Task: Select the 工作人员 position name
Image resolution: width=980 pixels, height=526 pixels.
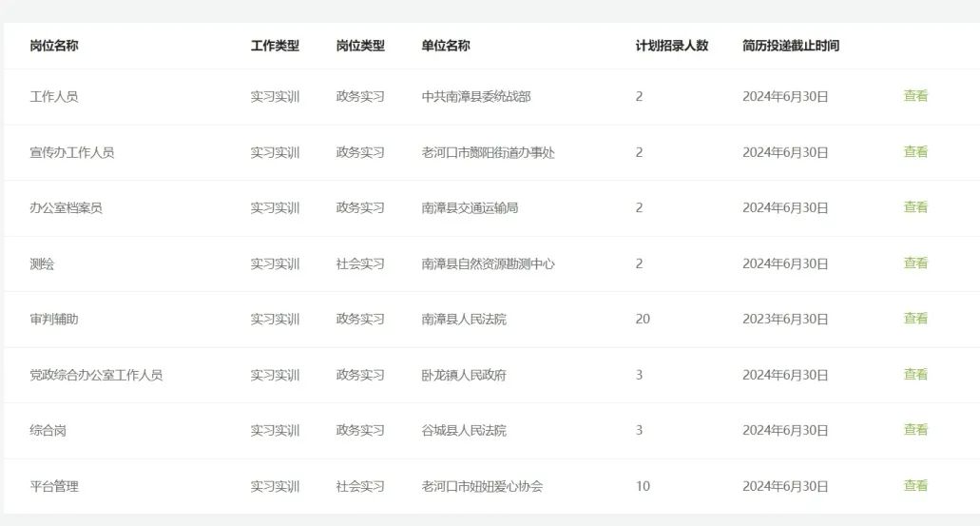Action: click(x=54, y=96)
